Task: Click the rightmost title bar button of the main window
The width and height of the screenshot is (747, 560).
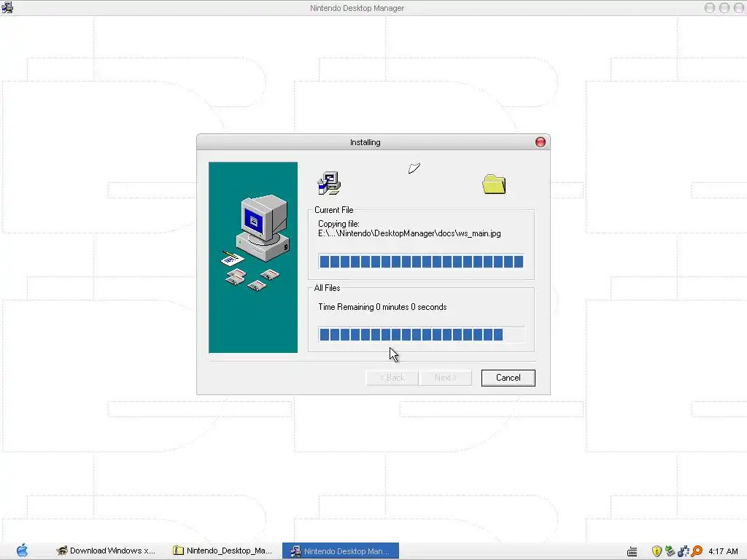Action: click(740, 7)
